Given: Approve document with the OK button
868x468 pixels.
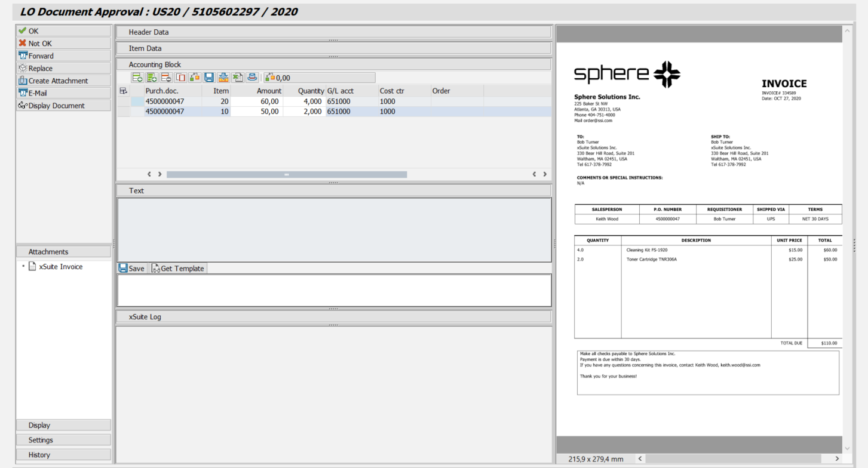Looking at the screenshot, I should click(63, 31).
